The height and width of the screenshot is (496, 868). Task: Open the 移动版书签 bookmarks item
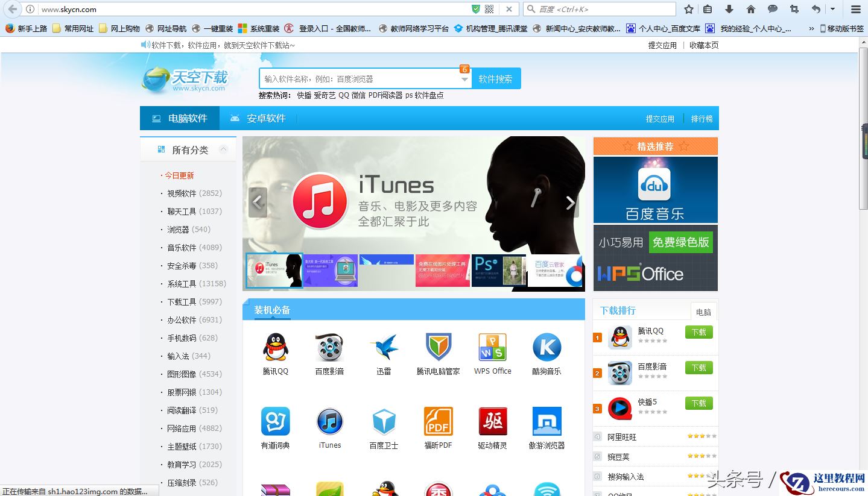click(841, 28)
